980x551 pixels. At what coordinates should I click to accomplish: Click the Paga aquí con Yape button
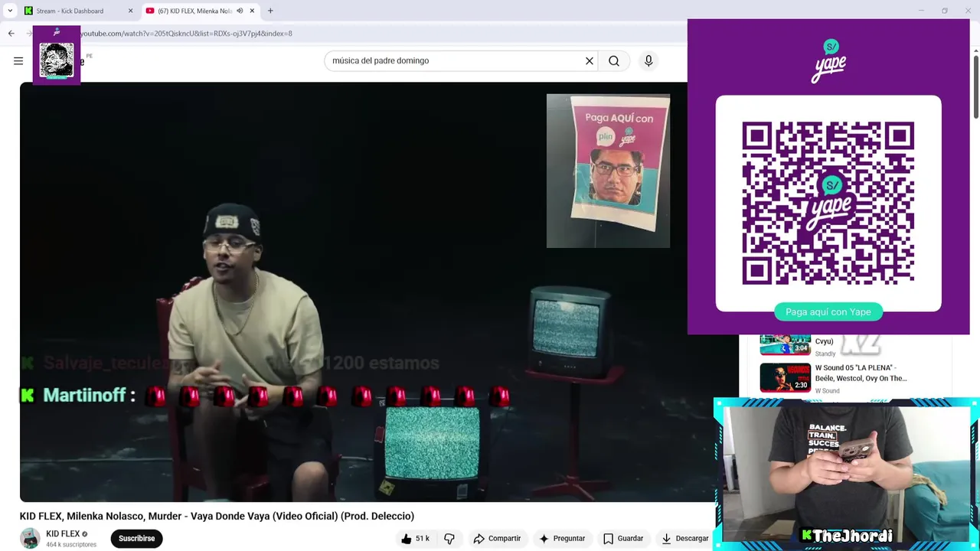828,311
